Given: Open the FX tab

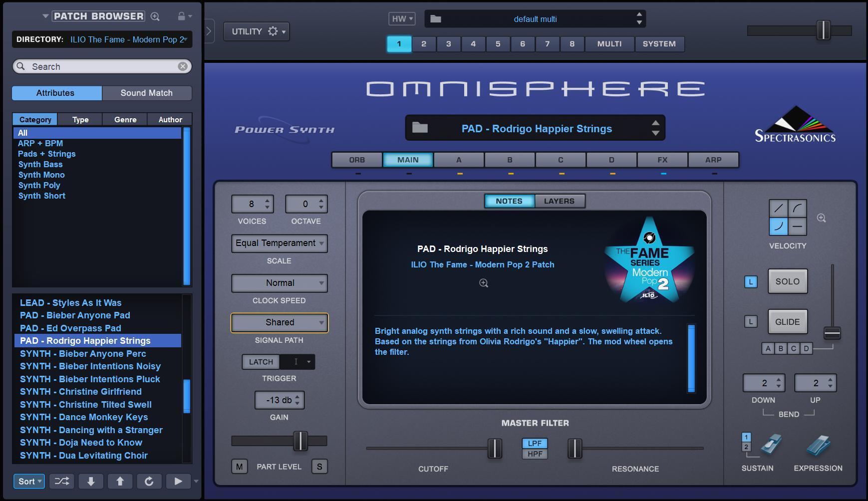Looking at the screenshot, I should tap(662, 160).
